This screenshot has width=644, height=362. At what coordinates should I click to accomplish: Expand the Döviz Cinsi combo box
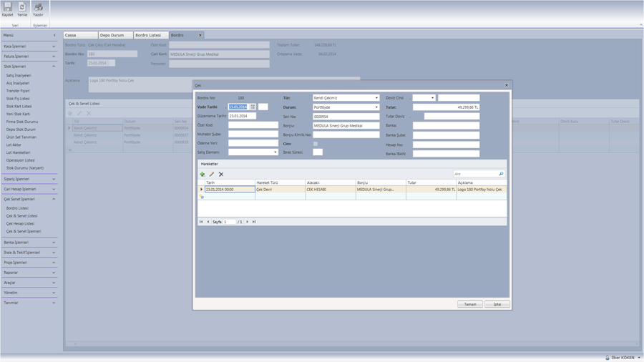[x=432, y=98]
